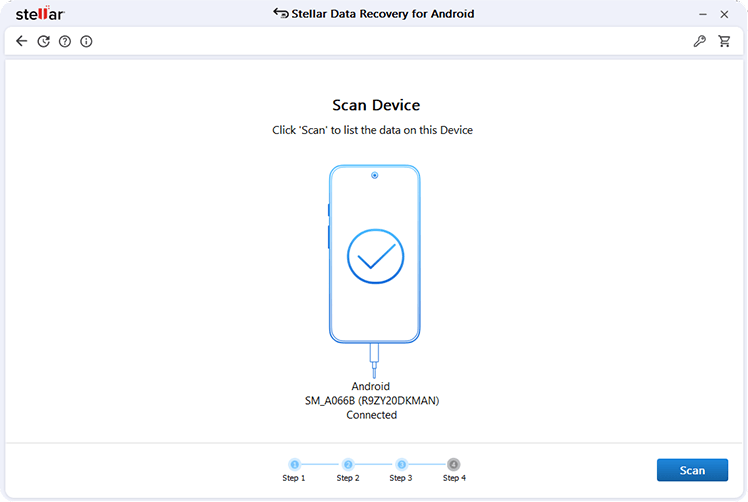This screenshot has height=502, width=748.
Task: Click the Stellar logo
Action: 40,14
